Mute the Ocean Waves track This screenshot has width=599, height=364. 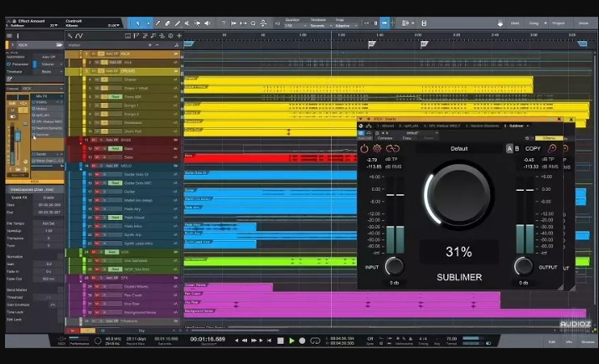pyautogui.click(x=97, y=286)
